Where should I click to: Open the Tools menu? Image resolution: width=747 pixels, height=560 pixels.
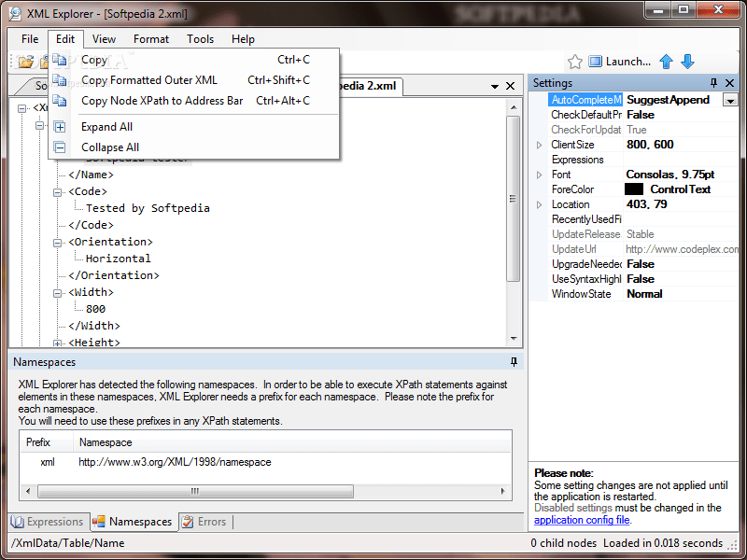click(x=200, y=38)
